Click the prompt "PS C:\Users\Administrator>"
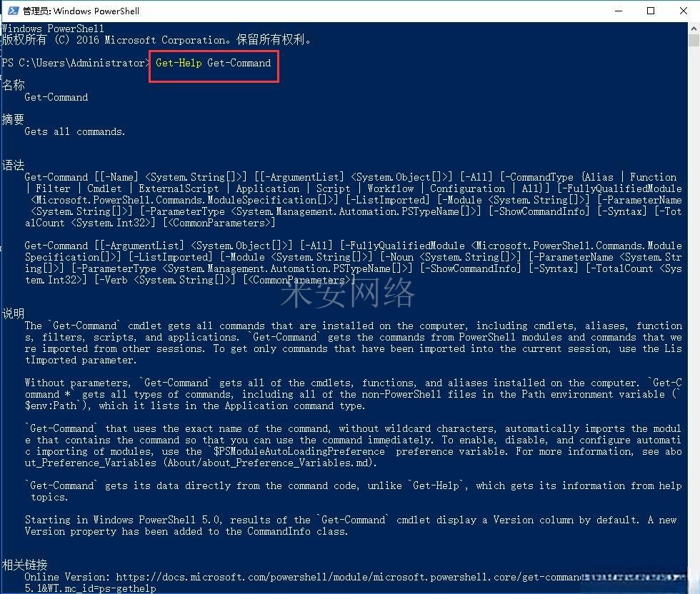 click(x=76, y=63)
